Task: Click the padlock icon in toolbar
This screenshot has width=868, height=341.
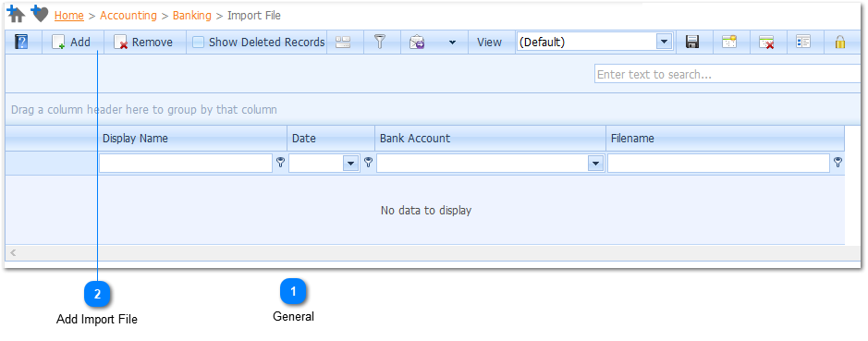Action: [839, 43]
